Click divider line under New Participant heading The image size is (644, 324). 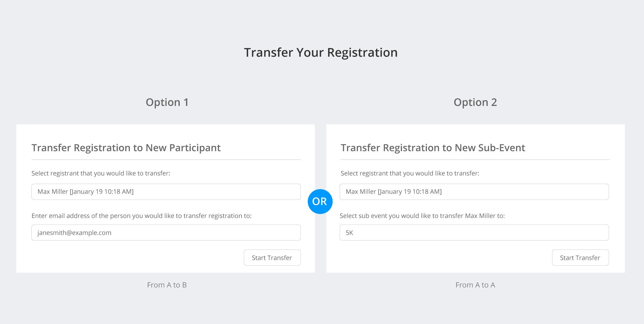point(166,160)
